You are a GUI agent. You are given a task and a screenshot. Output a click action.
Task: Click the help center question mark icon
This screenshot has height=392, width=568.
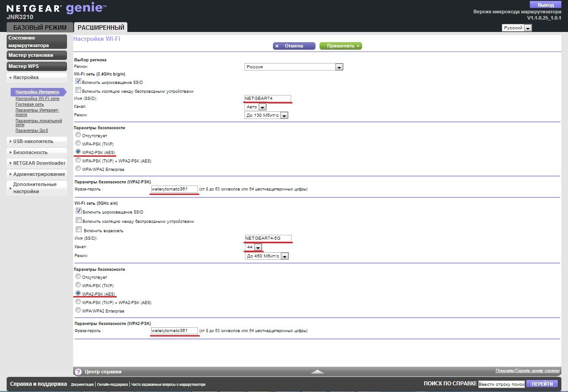[78, 372]
